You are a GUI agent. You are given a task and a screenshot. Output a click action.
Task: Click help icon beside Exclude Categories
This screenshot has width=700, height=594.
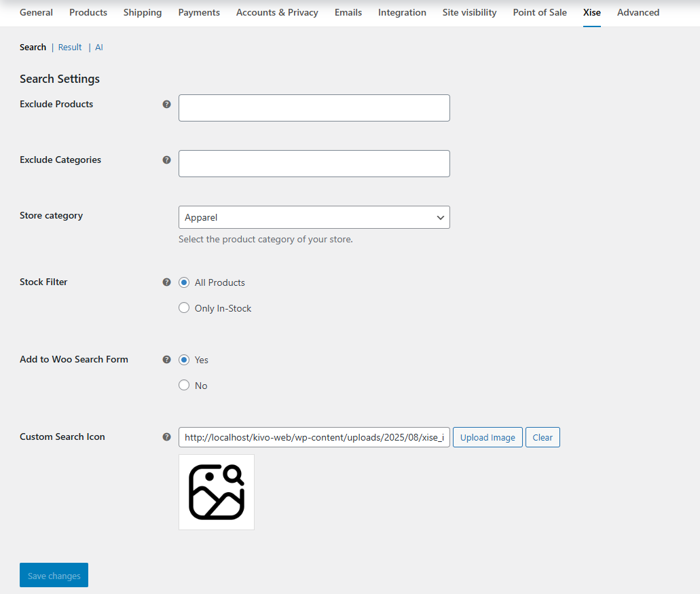166,160
